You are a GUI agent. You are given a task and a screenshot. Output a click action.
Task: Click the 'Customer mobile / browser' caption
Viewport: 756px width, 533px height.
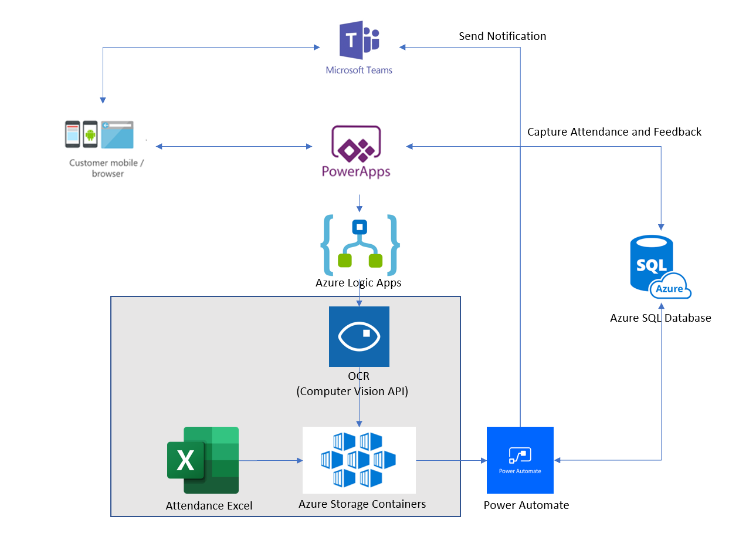[x=107, y=168]
